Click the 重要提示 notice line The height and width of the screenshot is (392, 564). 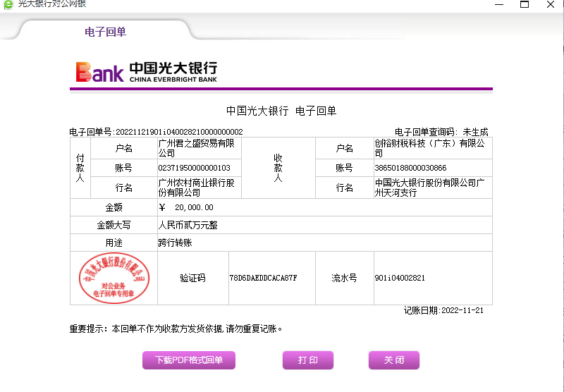176,329
